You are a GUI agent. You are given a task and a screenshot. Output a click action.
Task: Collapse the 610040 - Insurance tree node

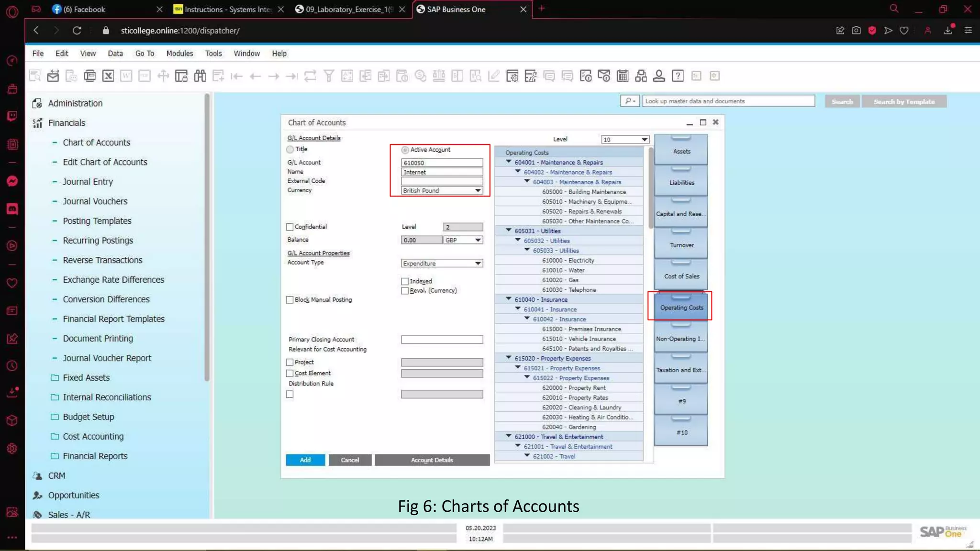coord(509,299)
